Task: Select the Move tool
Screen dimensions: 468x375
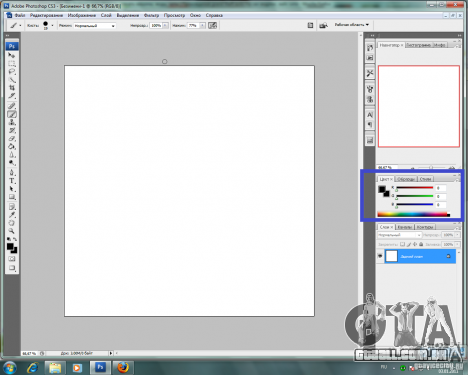Action: coord(12,55)
